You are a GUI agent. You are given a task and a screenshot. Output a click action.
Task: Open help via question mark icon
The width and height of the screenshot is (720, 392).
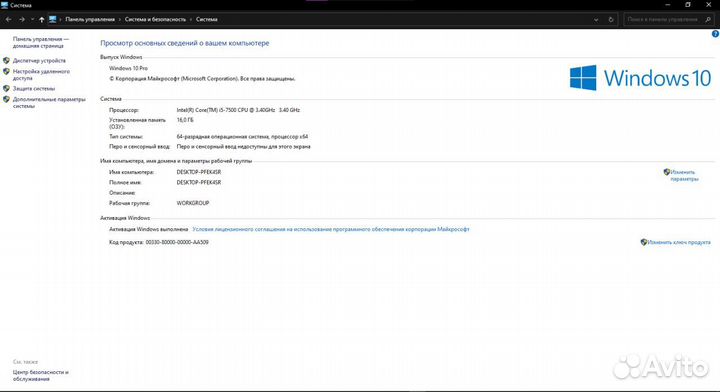715,34
